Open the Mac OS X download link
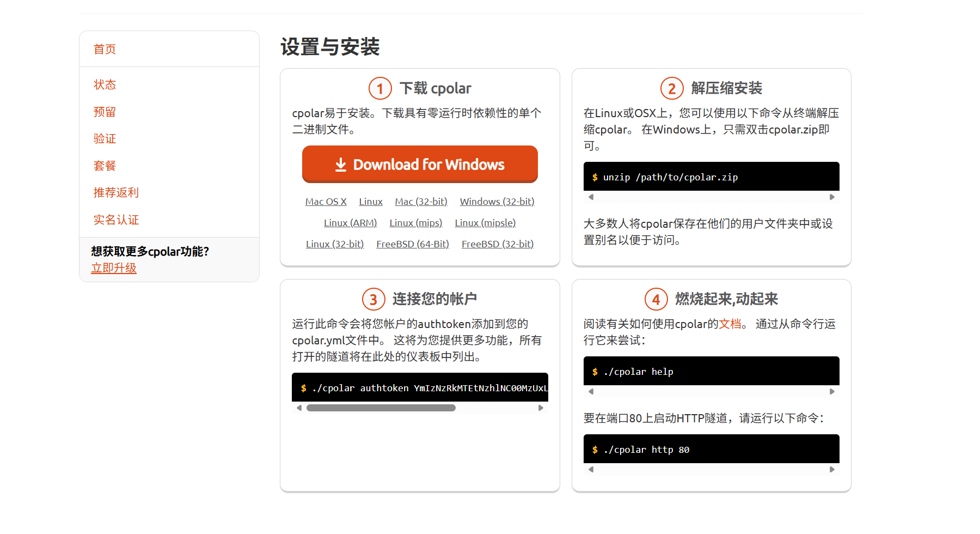Viewport: 980px width, 534px height. click(x=326, y=202)
